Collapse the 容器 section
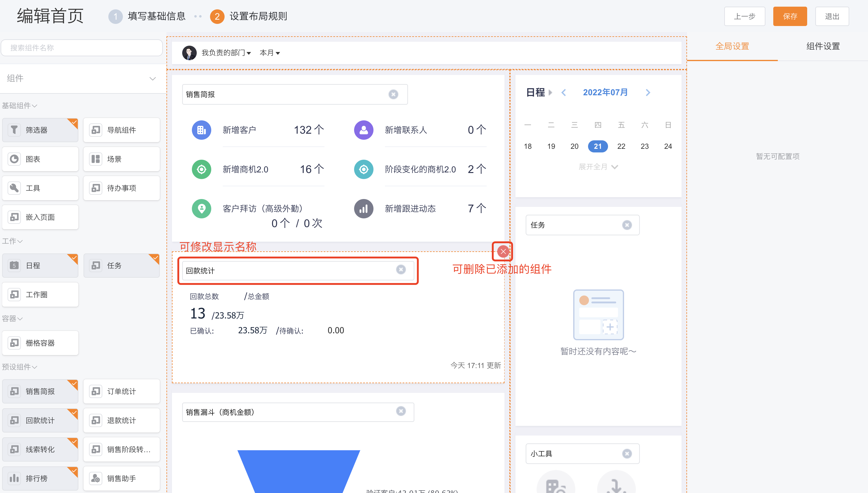Screen dimensions: 868x493 (12, 318)
